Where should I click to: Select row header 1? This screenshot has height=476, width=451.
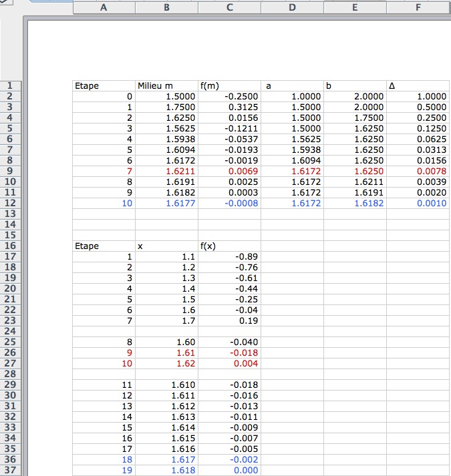click(x=11, y=86)
